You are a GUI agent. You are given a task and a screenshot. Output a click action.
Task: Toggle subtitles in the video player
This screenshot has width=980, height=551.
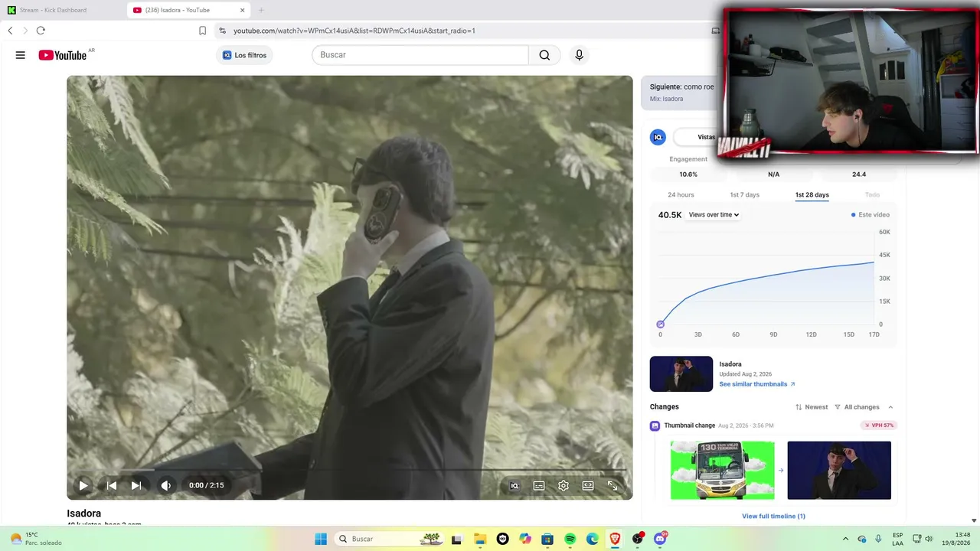tap(539, 485)
